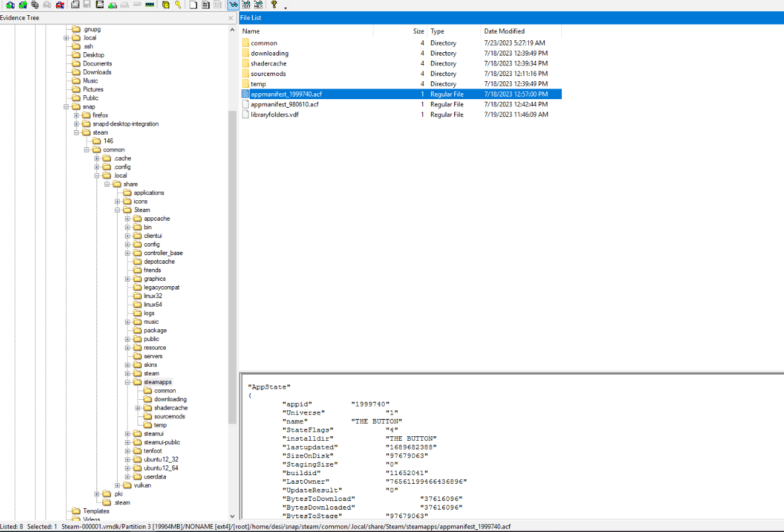The height and width of the screenshot is (532, 784).
Task: Select the Desktop folder in Evidence Tree
Action: click(93, 55)
